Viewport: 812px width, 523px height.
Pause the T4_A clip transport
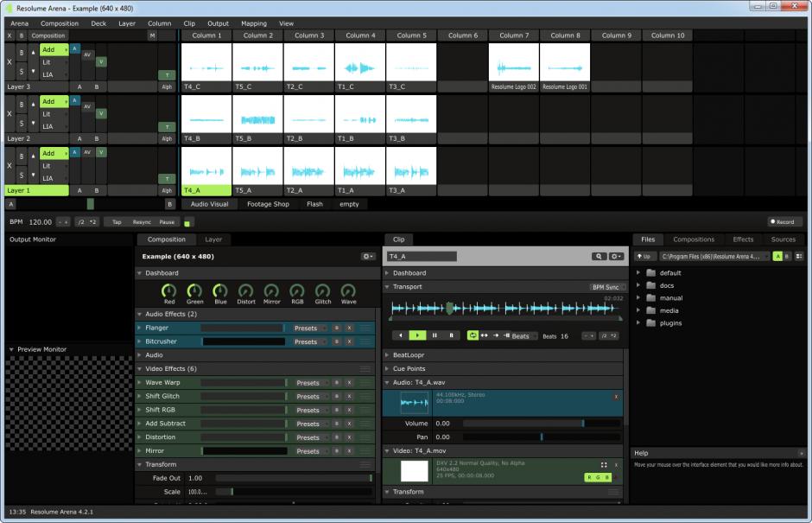click(435, 335)
